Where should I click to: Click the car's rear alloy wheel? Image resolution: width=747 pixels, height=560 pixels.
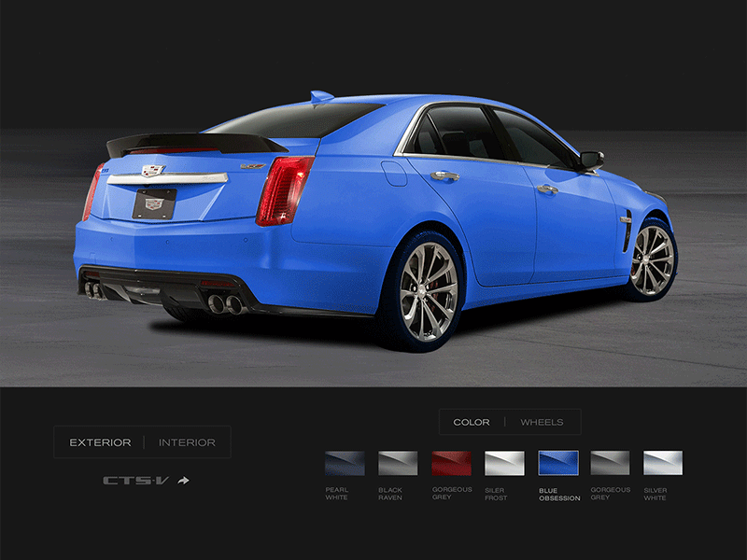click(426, 291)
